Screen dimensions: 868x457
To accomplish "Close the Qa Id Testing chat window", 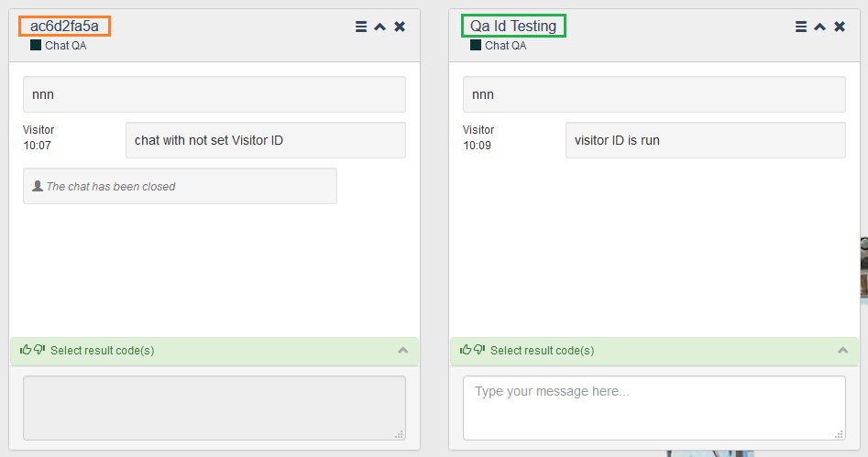I will click(x=840, y=27).
